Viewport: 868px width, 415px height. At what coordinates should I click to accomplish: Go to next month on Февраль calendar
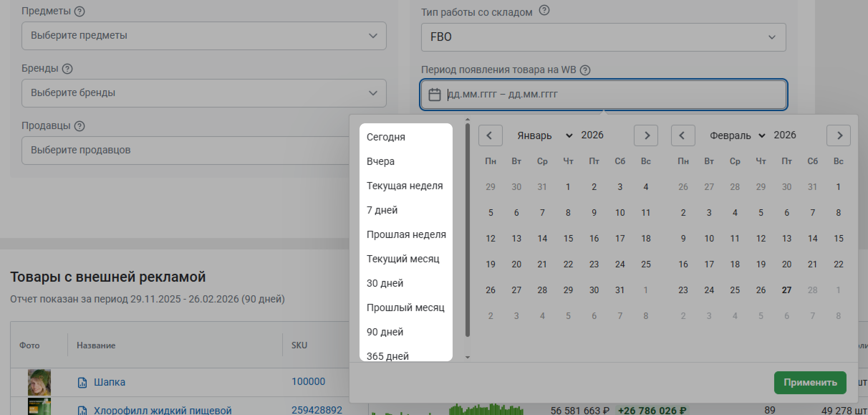coord(838,135)
